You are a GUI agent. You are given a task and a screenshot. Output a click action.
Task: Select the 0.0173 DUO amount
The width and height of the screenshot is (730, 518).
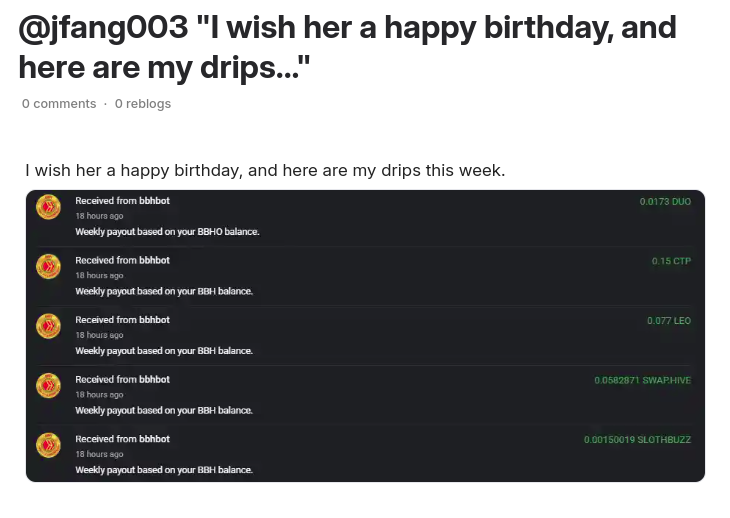click(665, 202)
